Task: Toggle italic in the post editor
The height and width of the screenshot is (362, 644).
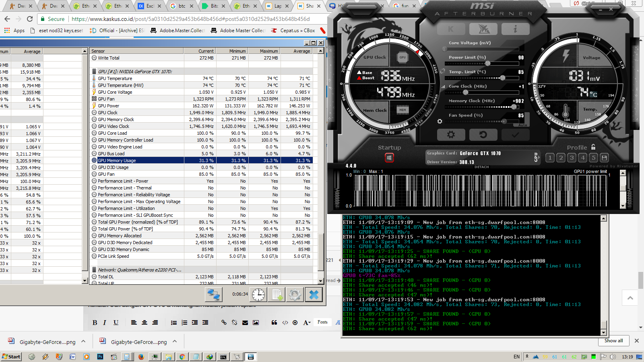Action: (105, 323)
